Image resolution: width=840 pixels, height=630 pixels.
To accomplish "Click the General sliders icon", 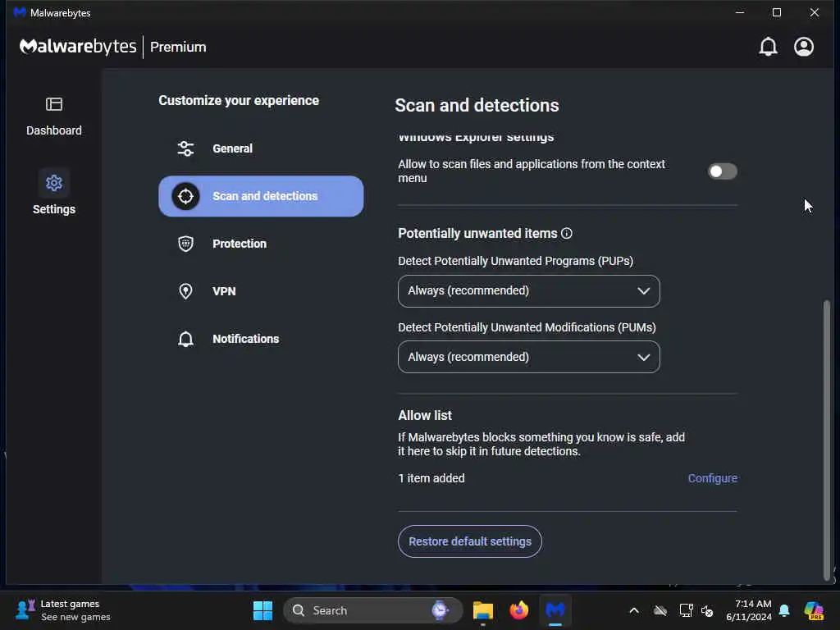I will coord(185,148).
